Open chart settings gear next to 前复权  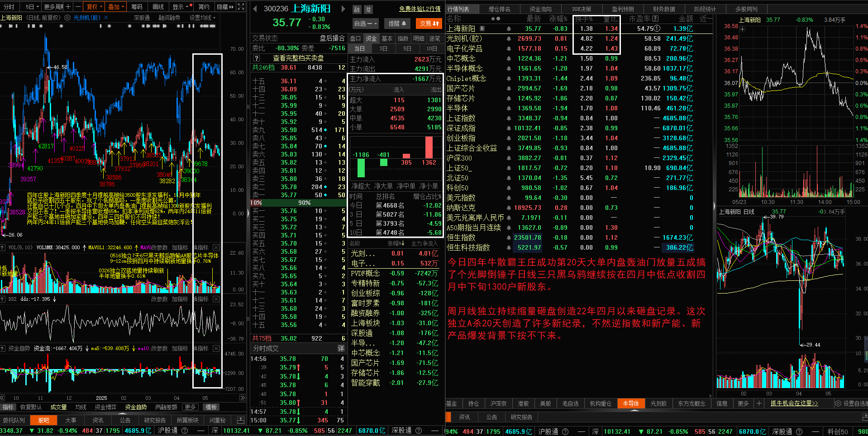[67, 18]
